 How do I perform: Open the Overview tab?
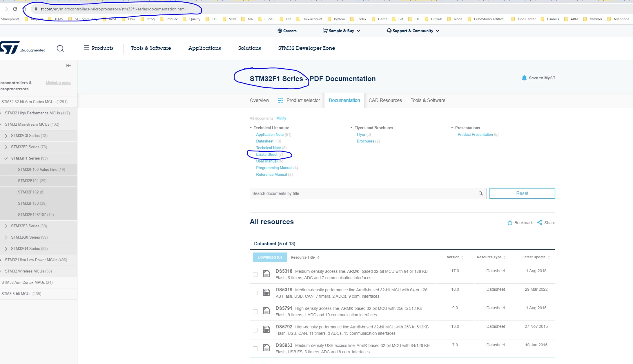click(259, 100)
